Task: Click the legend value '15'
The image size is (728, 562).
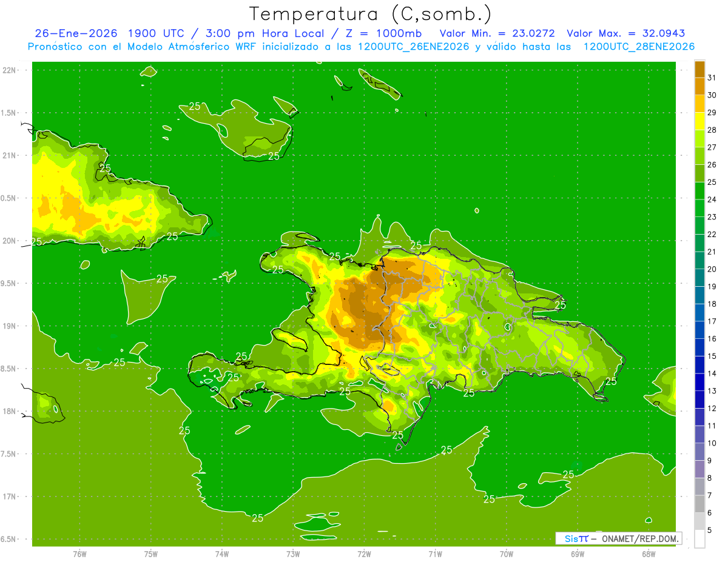Action: tap(712, 356)
